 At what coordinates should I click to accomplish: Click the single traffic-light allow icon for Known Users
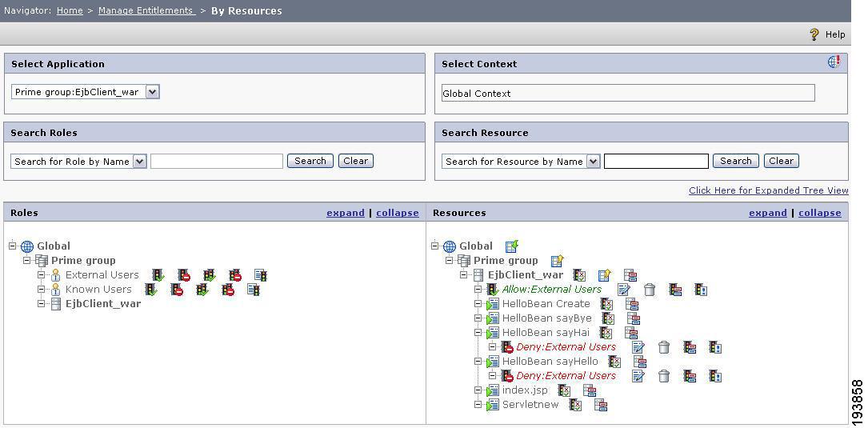pos(151,290)
